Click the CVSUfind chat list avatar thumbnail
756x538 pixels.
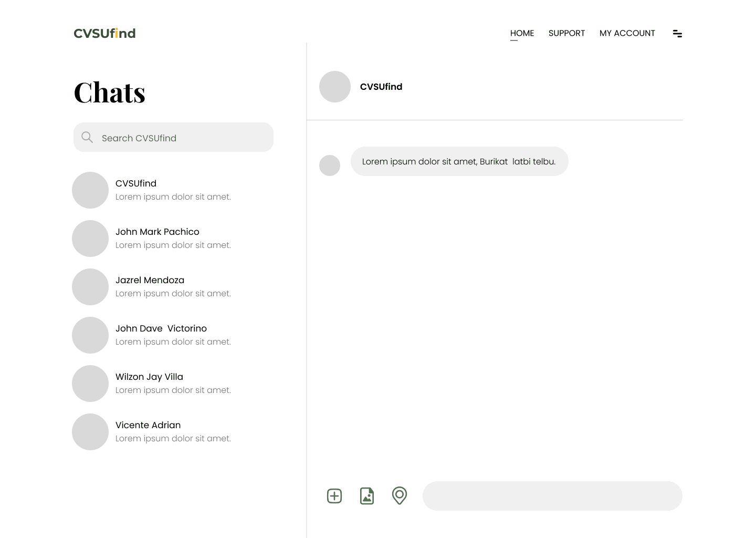(x=90, y=190)
